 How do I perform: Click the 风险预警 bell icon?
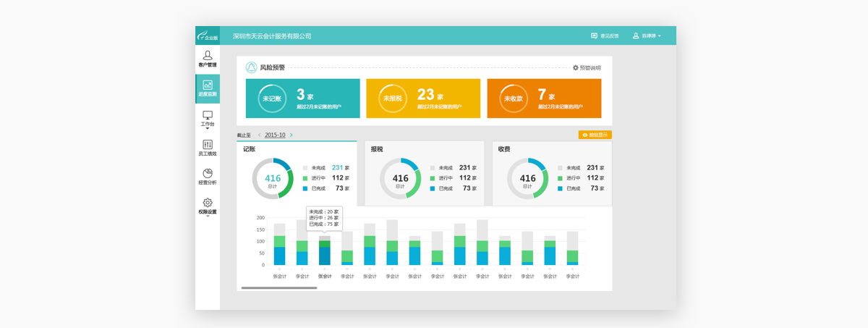click(251, 67)
